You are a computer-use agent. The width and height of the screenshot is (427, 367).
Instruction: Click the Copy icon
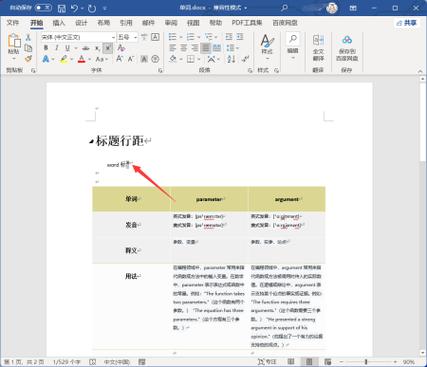pyautogui.click(x=28, y=48)
